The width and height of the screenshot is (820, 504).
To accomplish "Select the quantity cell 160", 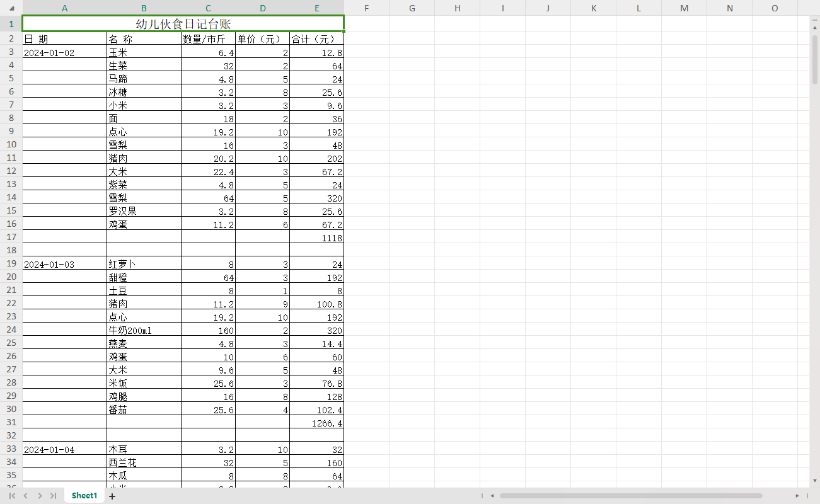I will 209,330.
